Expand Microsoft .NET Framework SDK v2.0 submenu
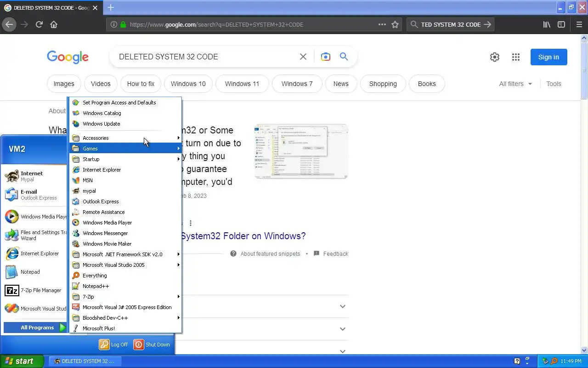This screenshot has width=588, height=368. (125, 254)
